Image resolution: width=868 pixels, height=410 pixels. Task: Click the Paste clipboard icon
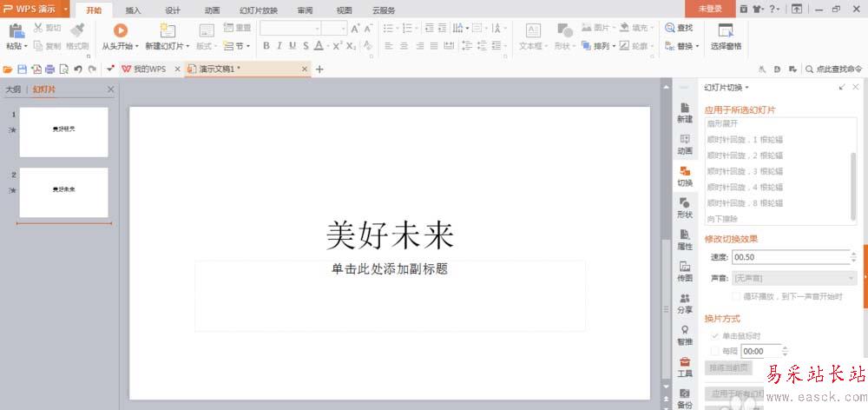16,30
